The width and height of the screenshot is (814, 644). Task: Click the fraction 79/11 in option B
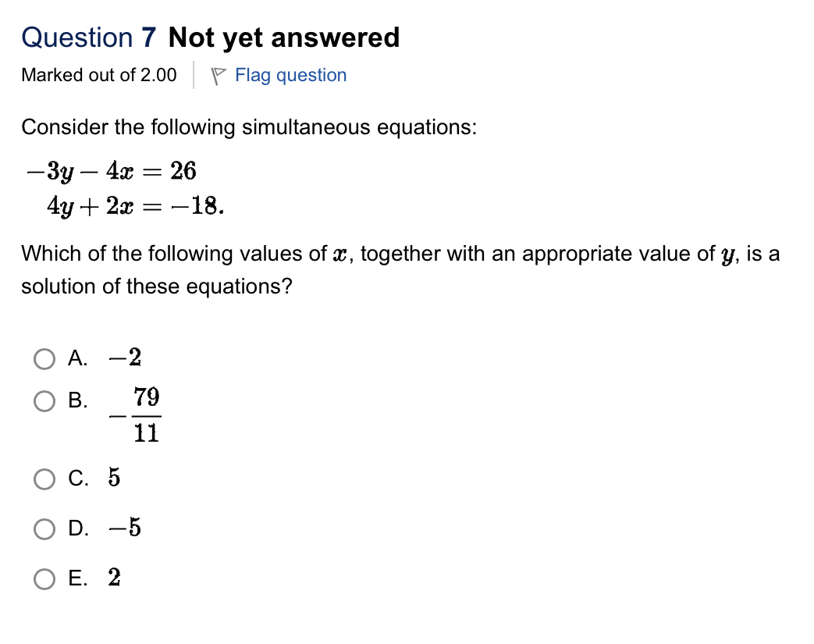point(147,414)
